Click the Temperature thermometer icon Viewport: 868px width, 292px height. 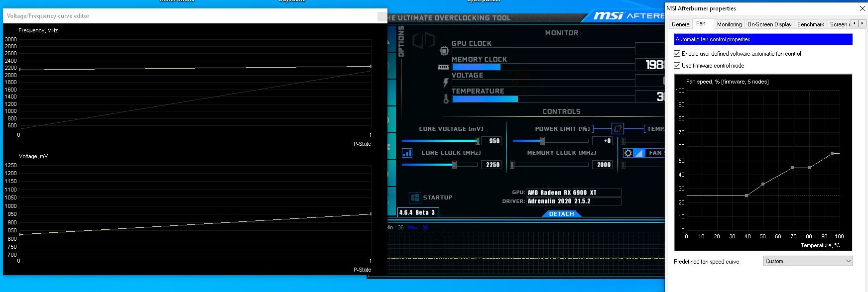[x=446, y=99]
